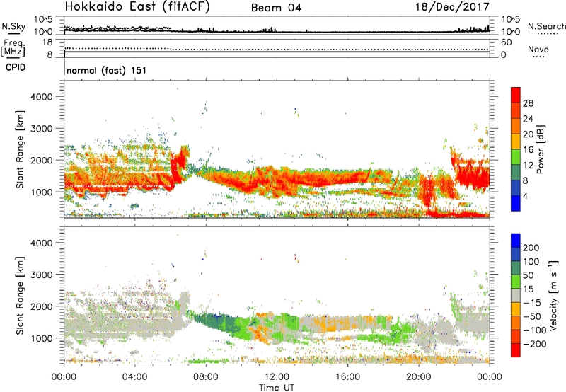
Task: Click the solid line sample under 'N.Sky'
Action: pos(13,33)
